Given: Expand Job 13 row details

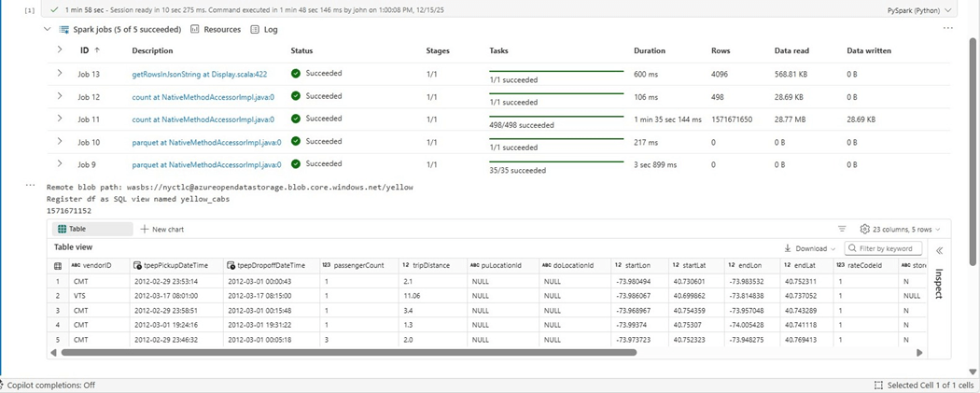Looking at the screenshot, I should pyautogui.click(x=60, y=73).
